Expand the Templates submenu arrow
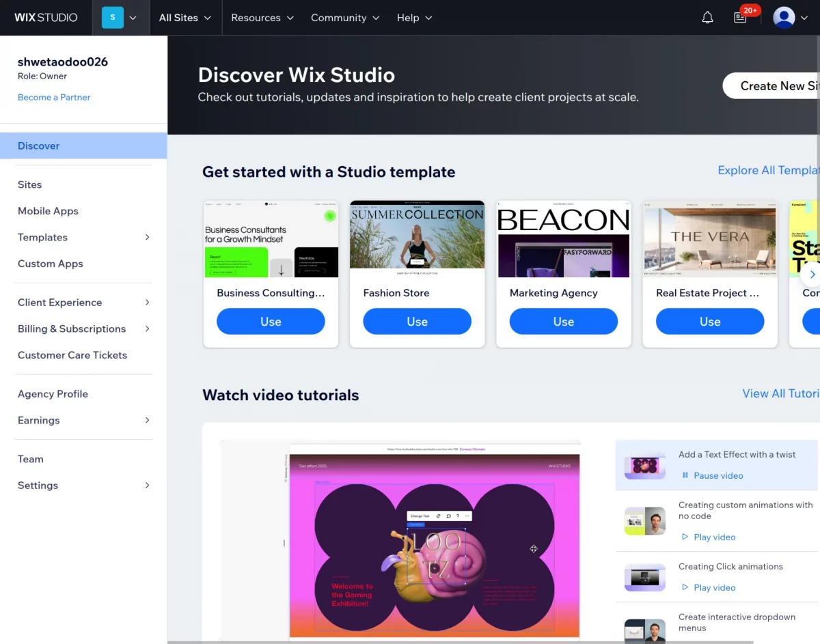Image resolution: width=820 pixels, height=644 pixels. pyautogui.click(x=147, y=237)
